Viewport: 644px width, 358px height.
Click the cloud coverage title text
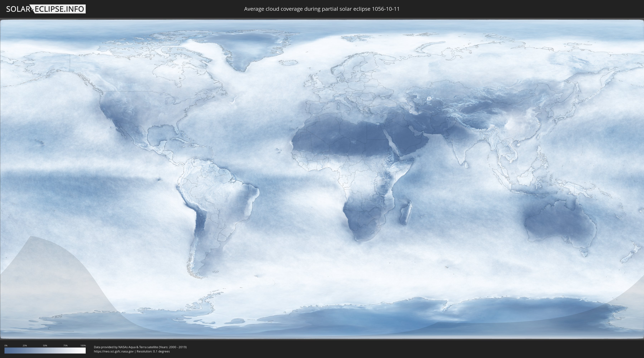[x=321, y=9]
